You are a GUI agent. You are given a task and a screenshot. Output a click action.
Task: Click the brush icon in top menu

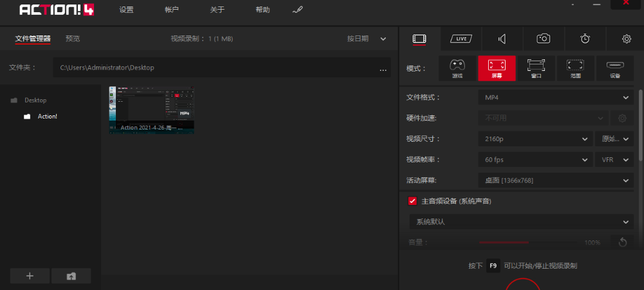(298, 10)
